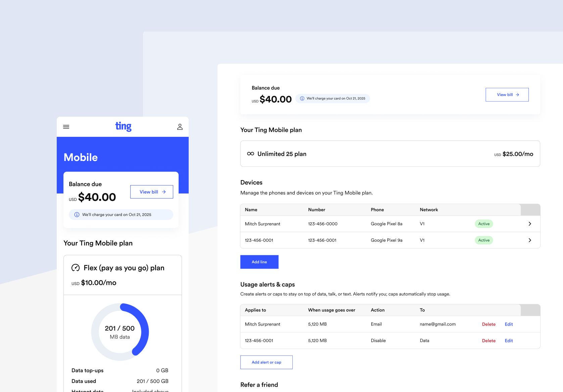Delete the 123-456-0001 data cap
563x392 pixels.
click(x=488, y=341)
